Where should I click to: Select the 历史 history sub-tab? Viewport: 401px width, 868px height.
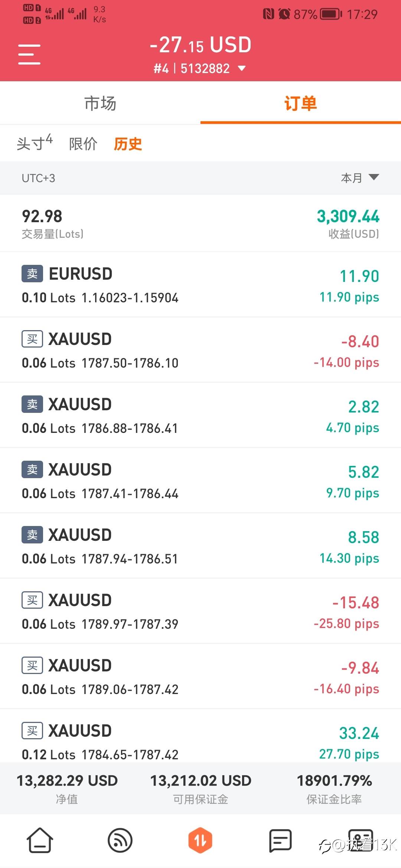coord(128,144)
